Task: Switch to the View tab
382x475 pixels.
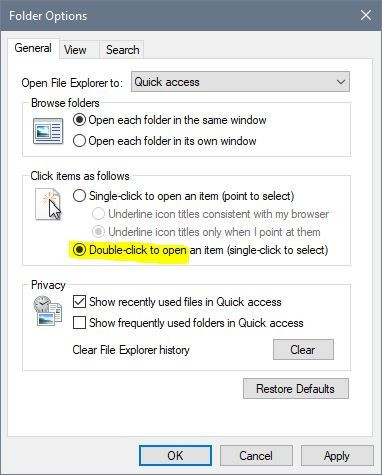Action: 75,50
